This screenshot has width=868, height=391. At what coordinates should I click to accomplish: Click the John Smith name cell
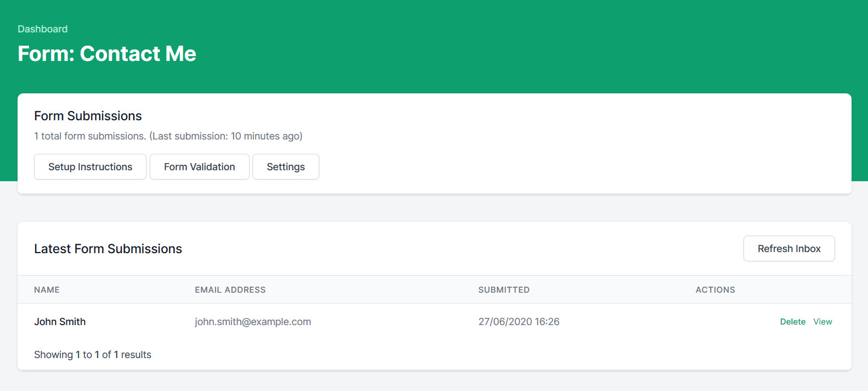coord(60,322)
